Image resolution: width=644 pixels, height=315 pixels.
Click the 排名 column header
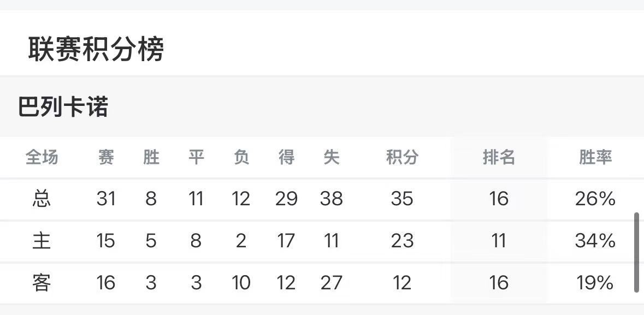tap(499, 158)
